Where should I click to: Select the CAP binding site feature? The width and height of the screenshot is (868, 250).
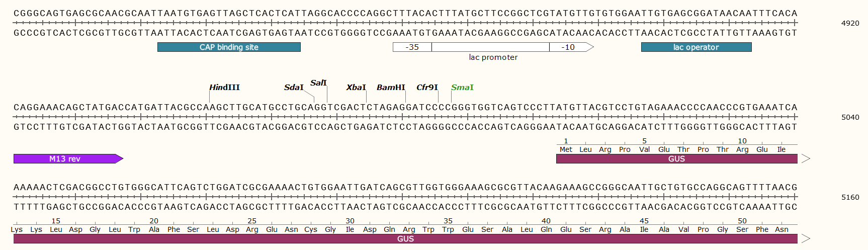coord(229,47)
